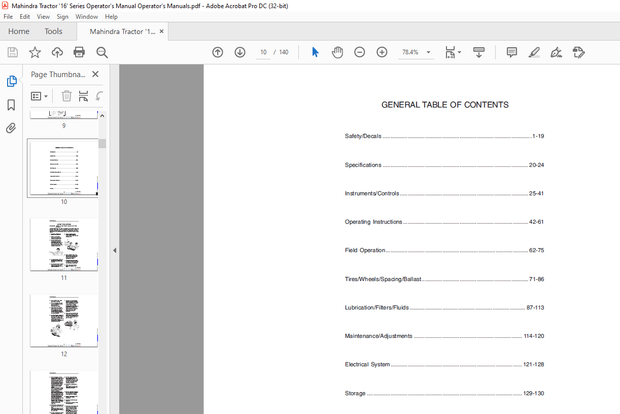
Task: Select page 11 thumbnail
Action: 64,244
